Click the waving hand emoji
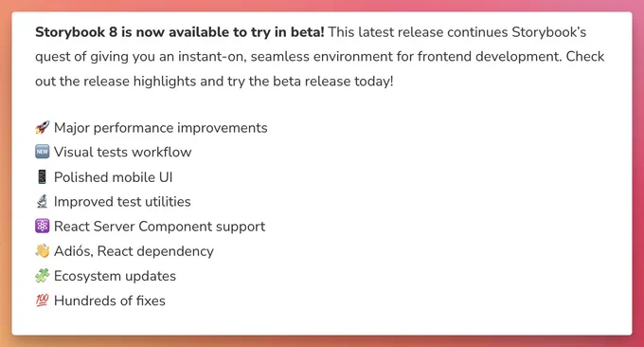Screen dimensions: 644x347 [42, 251]
